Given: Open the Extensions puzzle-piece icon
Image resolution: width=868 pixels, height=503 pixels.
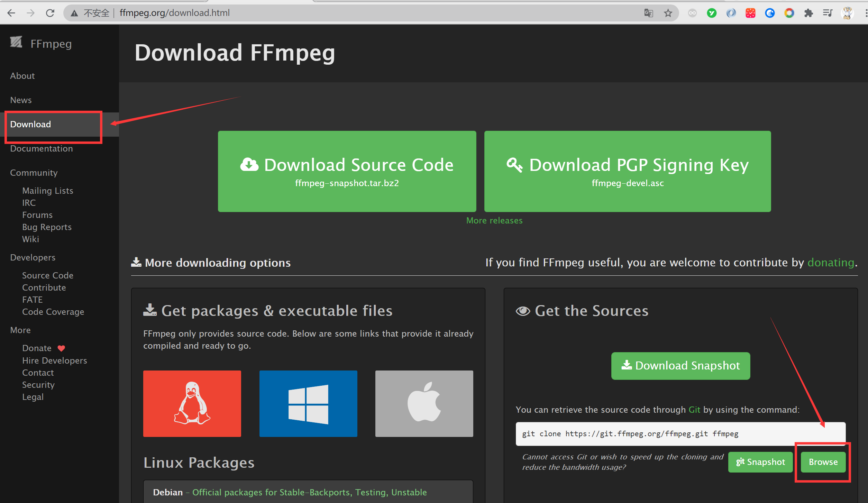Looking at the screenshot, I should (x=809, y=13).
